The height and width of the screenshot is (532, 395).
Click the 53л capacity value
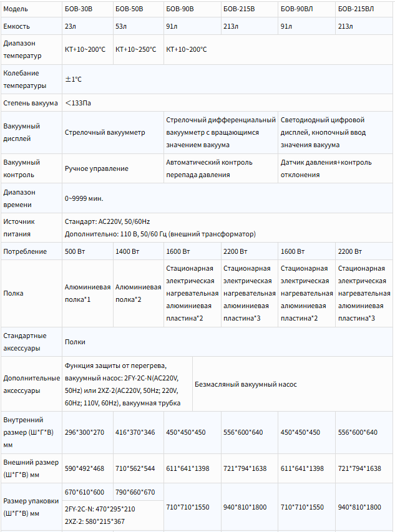click(x=121, y=26)
